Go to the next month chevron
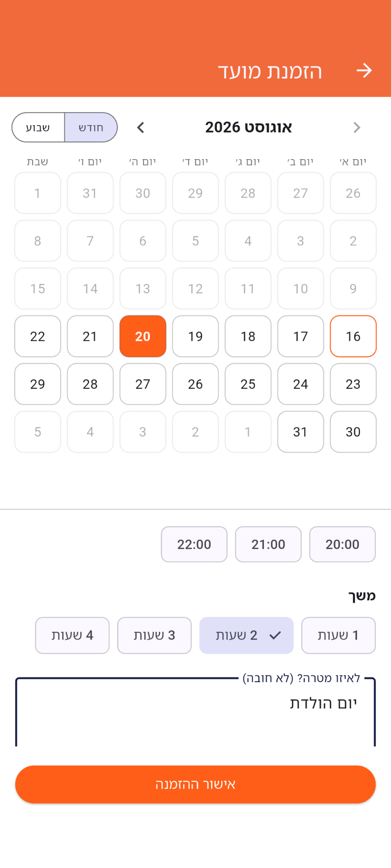This screenshot has width=391, height=868. pos(141,127)
